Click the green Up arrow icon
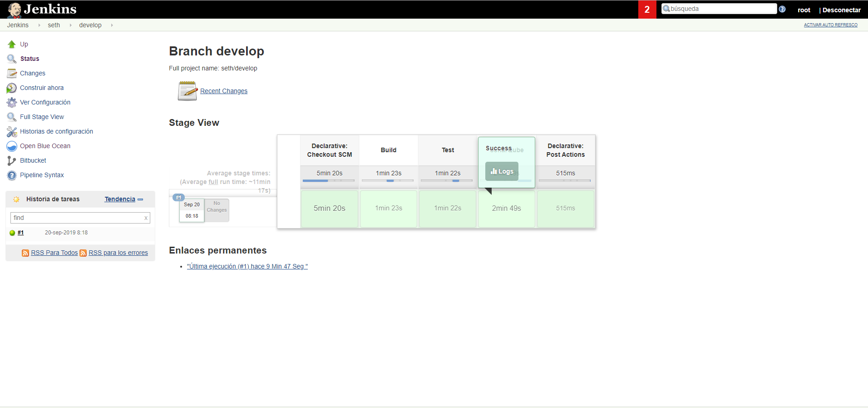This screenshot has height=408, width=868. [x=12, y=44]
